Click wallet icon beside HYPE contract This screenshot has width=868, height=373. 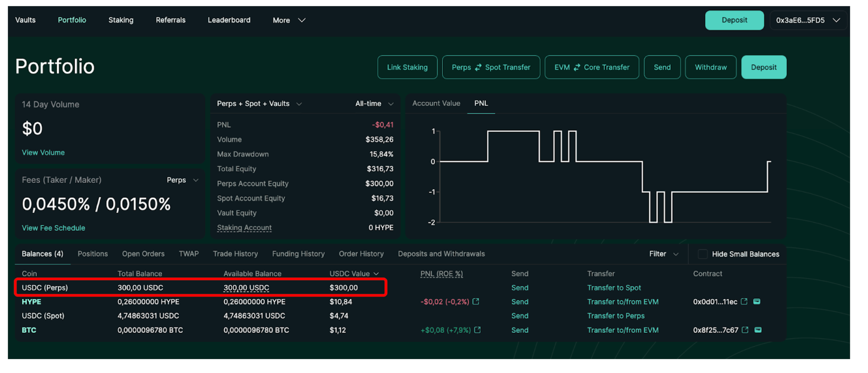pyautogui.click(x=757, y=301)
